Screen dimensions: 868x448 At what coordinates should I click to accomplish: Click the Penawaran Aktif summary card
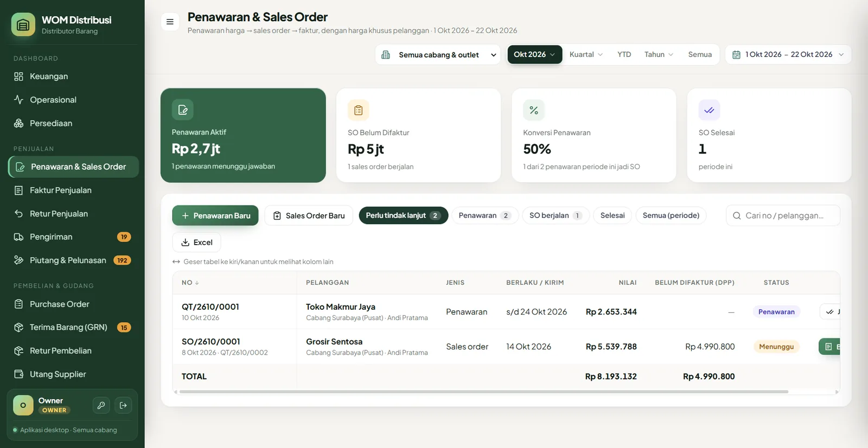click(x=243, y=136)
